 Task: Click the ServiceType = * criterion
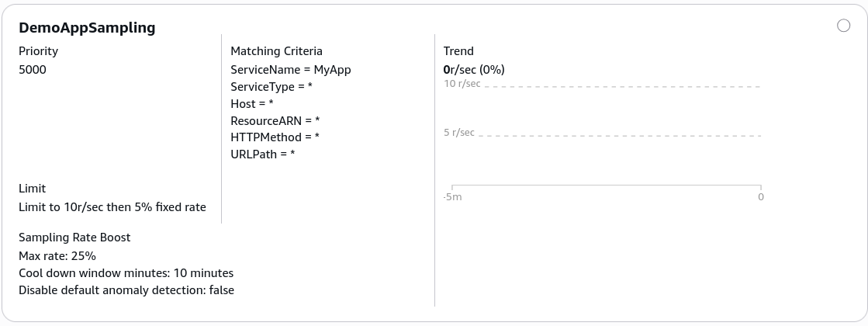(271, 87)
